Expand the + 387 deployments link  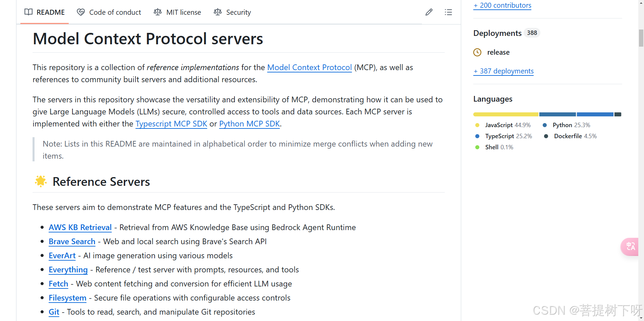503,71
